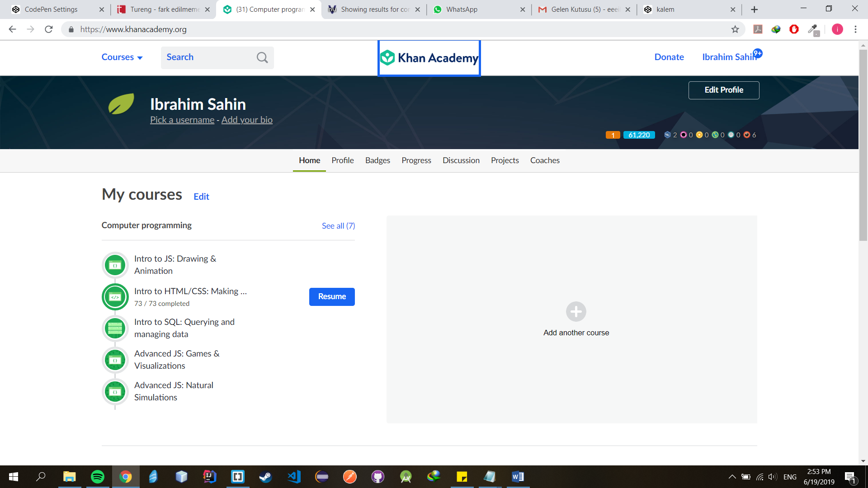Click the Khan Academy logo
This screenshot has height=488, width=868.
tap(429, 58)
